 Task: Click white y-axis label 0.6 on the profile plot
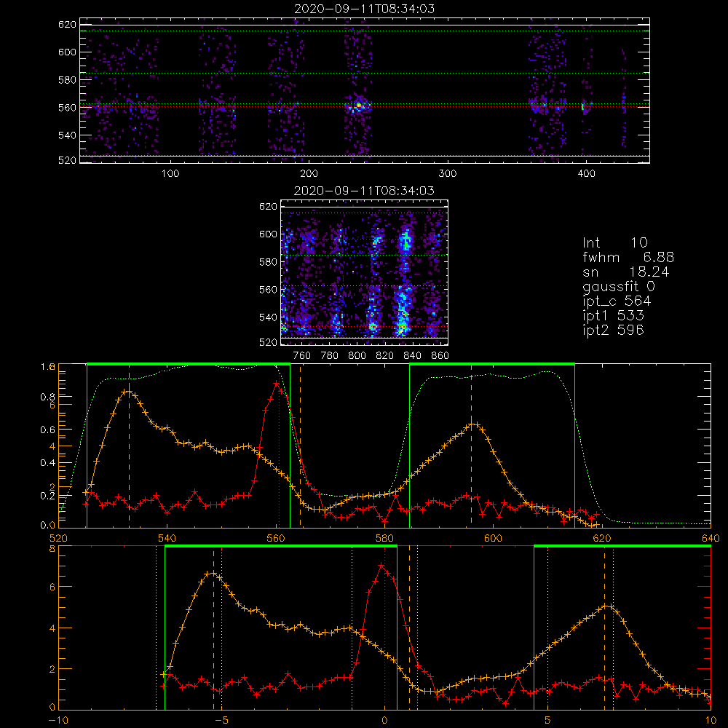pos(47,430)
